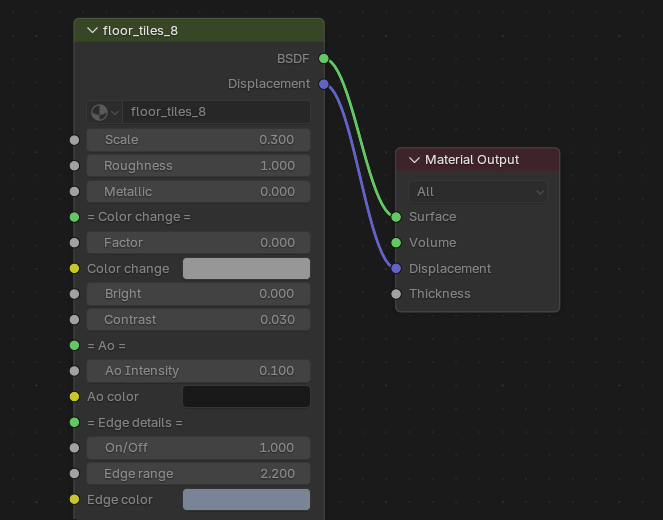Click the BSDF output socket
This screenshot has height=520, width=663.
pyautogui.click(x=323, y=59)
